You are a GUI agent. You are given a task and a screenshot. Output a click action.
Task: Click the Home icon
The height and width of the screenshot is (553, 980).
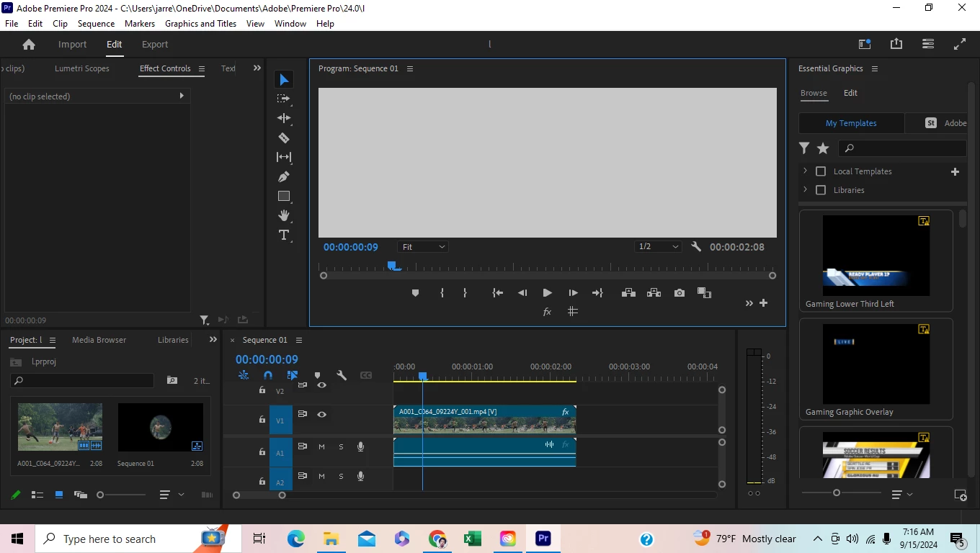[29, 45]
